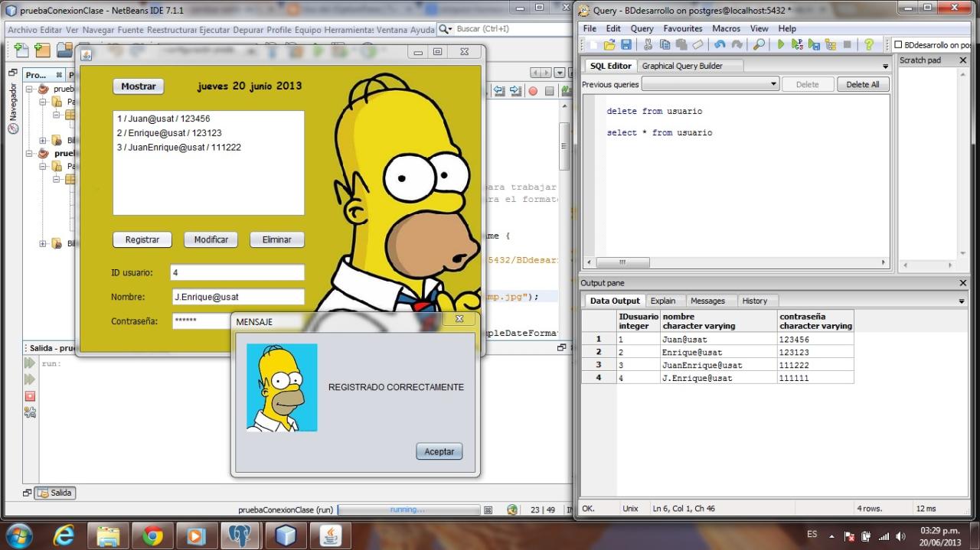Click the Registrar button
Viewport: 980px width, 550px height.
(142, 239)
